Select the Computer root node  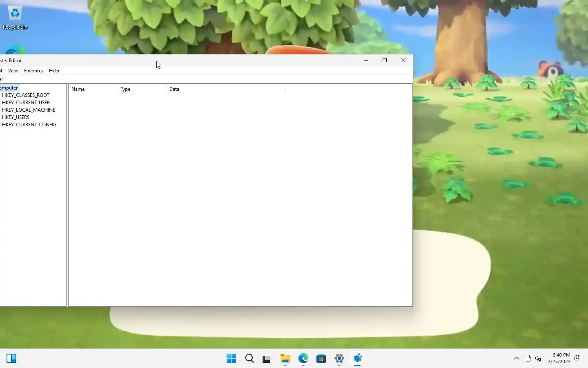(9, 88)
